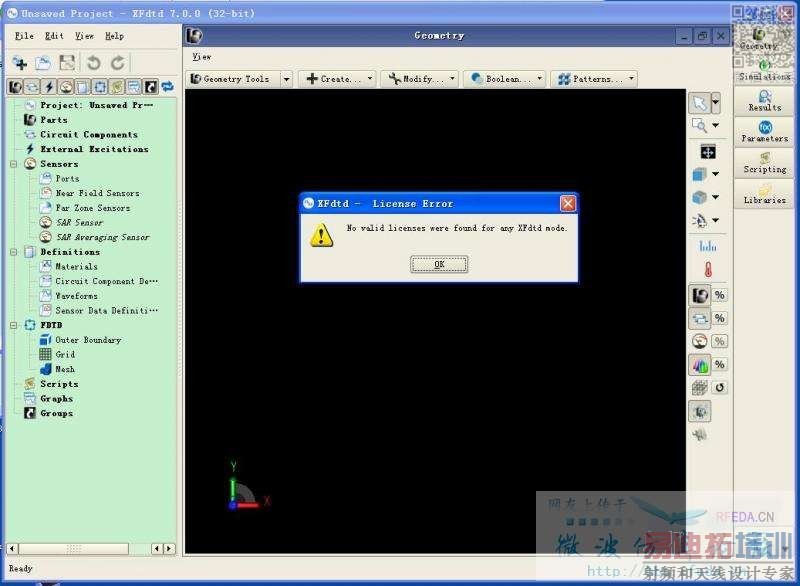Click the fit-to-view arrows icon
This screenshot has width=800, height=586.
(x=708, y=151)
